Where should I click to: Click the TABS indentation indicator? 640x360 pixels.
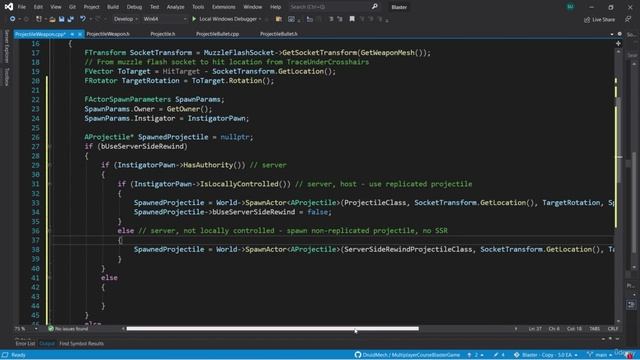click(595, 329)
